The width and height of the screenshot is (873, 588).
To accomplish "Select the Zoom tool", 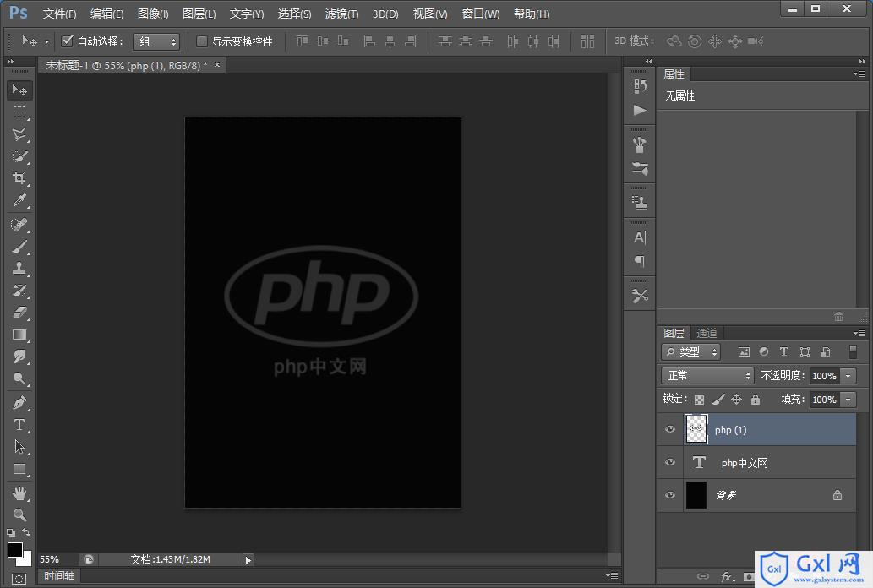I will [19, 515].
